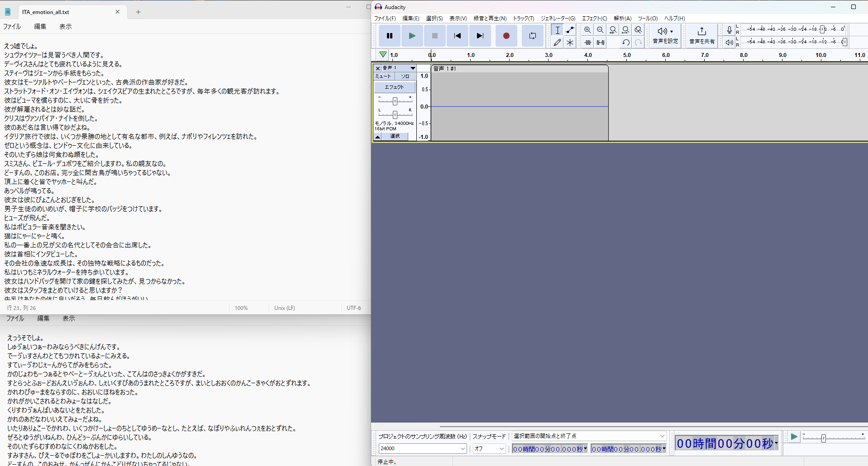Open 編集 menu in top Notepad window
Screen dimensions: 868x466
[40, 27]
